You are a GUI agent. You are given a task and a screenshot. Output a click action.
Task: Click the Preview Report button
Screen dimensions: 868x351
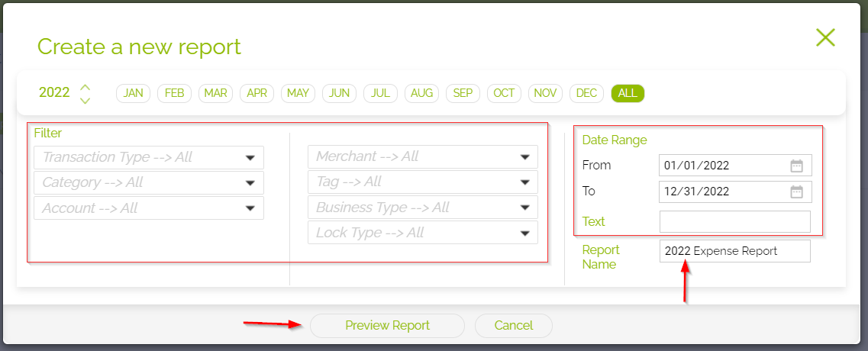coord(387,326)
